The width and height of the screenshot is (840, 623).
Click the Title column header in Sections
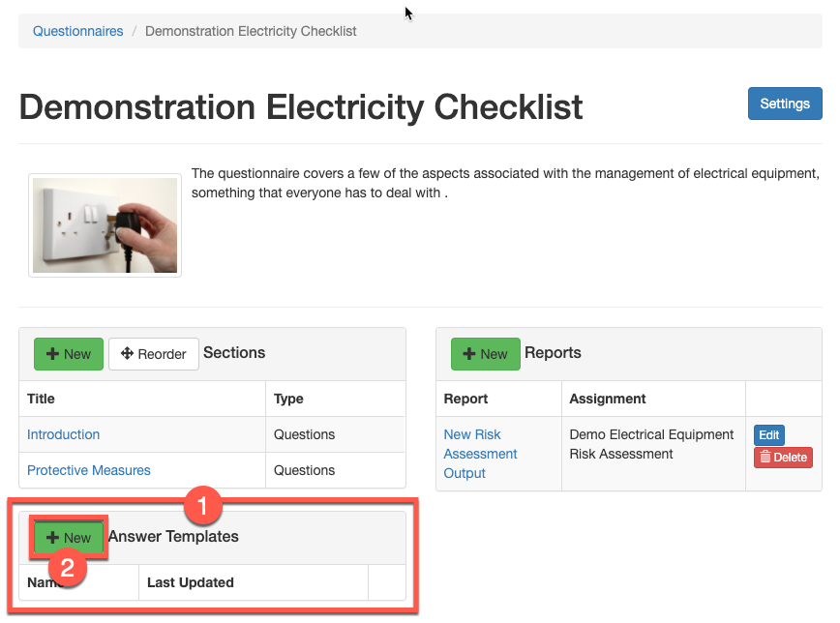coord(42,399)
